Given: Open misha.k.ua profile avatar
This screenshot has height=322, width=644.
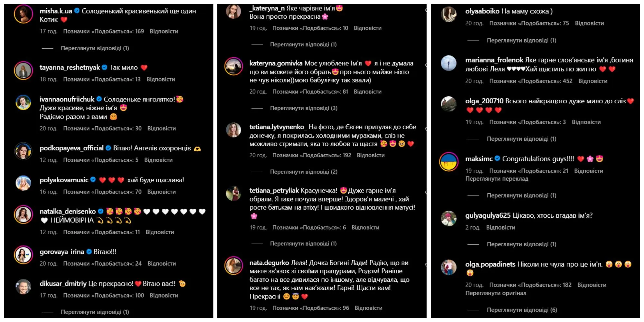Looking at the screenshot, I should pos(24,14).
